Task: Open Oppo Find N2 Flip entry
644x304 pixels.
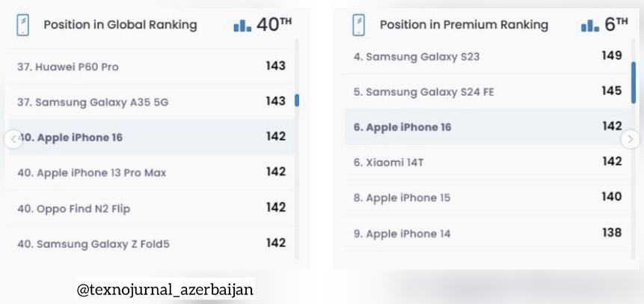Action: pyautogui.click(x=152, y=209)
